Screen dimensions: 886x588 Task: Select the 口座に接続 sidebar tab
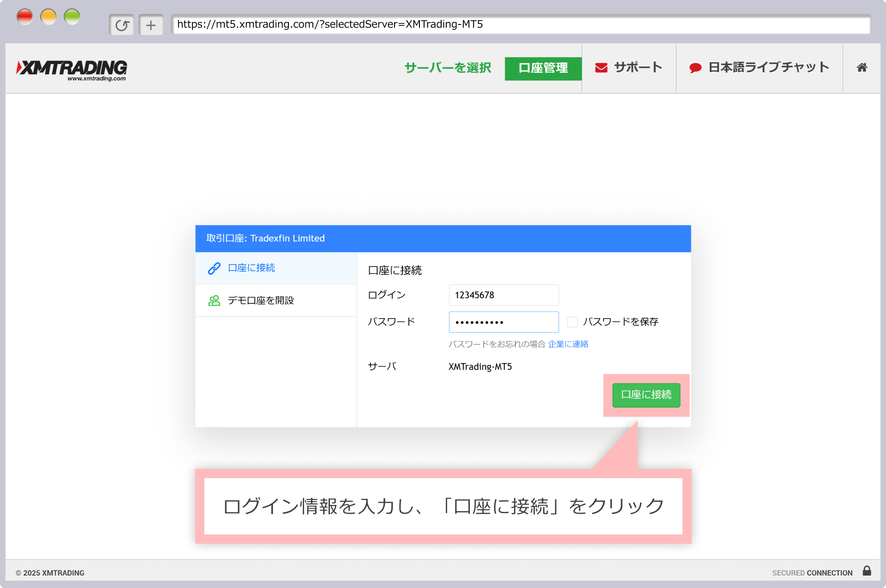(276, 268)
